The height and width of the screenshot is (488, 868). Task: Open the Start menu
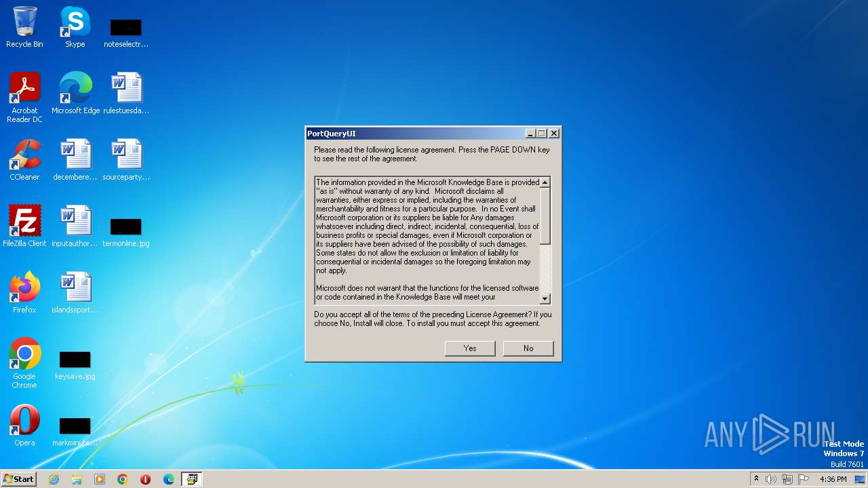(x=18, y=479)
